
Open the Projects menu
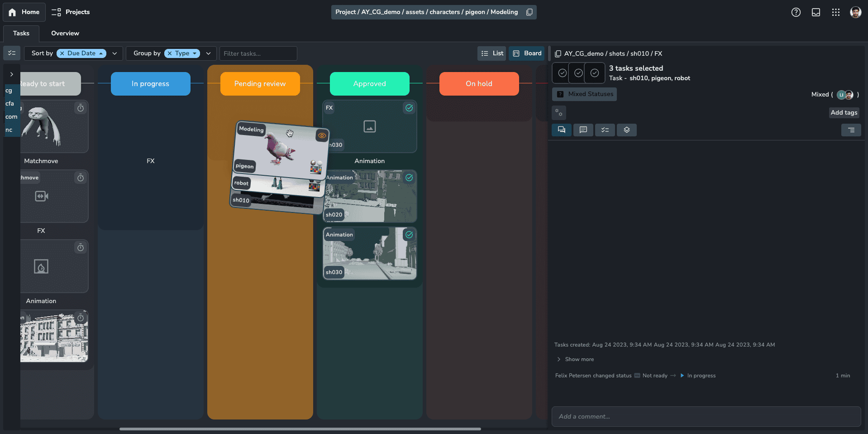[71, 12]
